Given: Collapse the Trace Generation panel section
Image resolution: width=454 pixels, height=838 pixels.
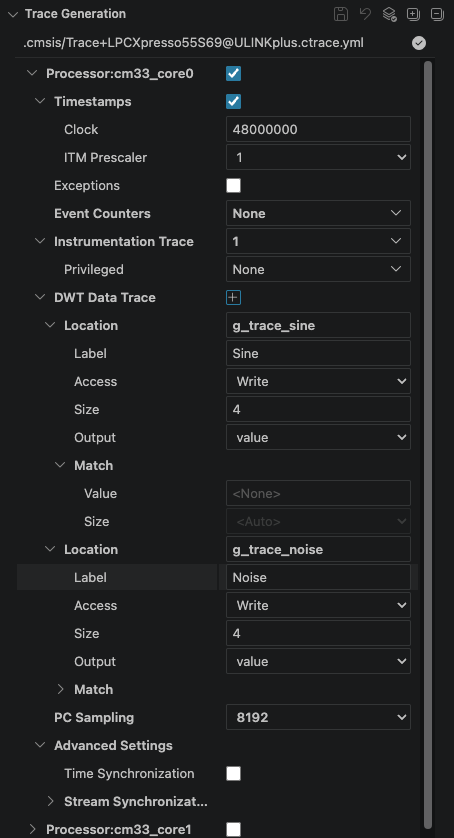Looking at the screenshot, I should click(x=13, y=14).
